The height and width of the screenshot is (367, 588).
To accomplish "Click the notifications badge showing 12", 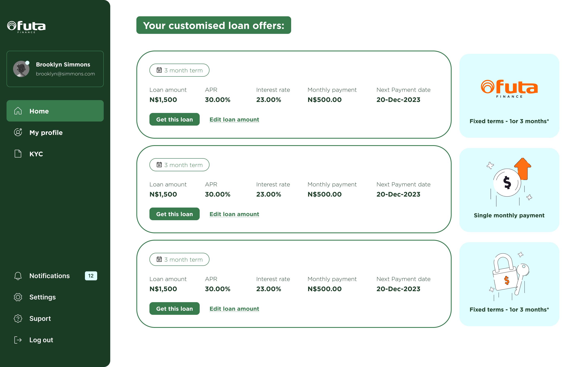I will [91, 276].
